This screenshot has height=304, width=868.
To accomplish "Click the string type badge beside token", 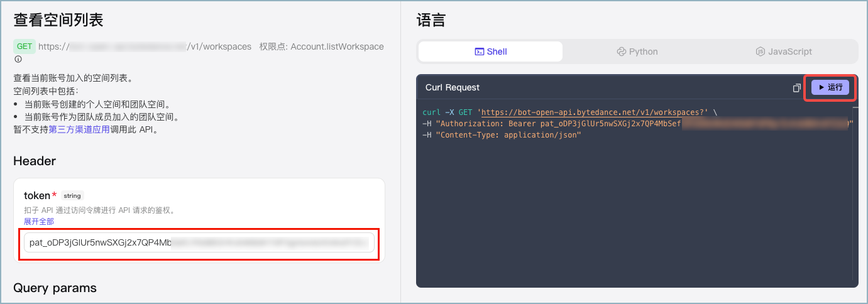I will tap(72, 196).
